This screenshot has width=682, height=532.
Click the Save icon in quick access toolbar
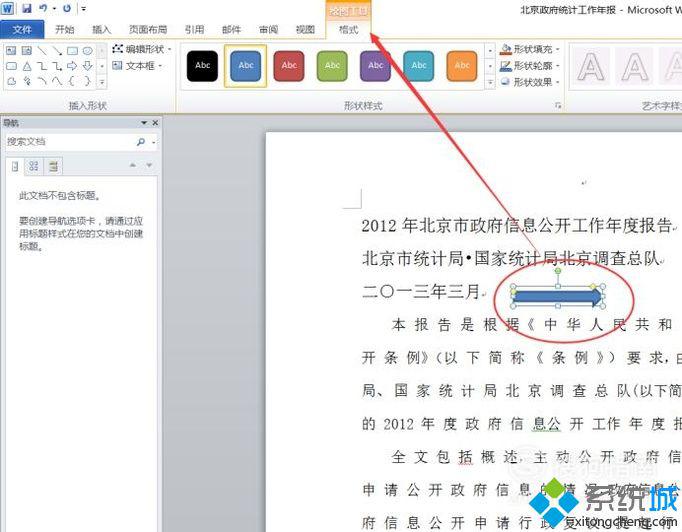click(x=27, y=8)
